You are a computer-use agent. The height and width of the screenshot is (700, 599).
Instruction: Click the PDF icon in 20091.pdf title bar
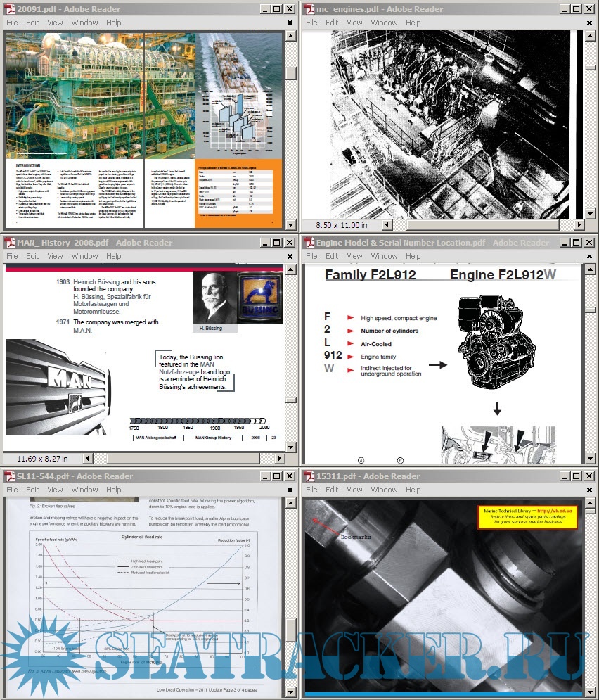(9, 9)
